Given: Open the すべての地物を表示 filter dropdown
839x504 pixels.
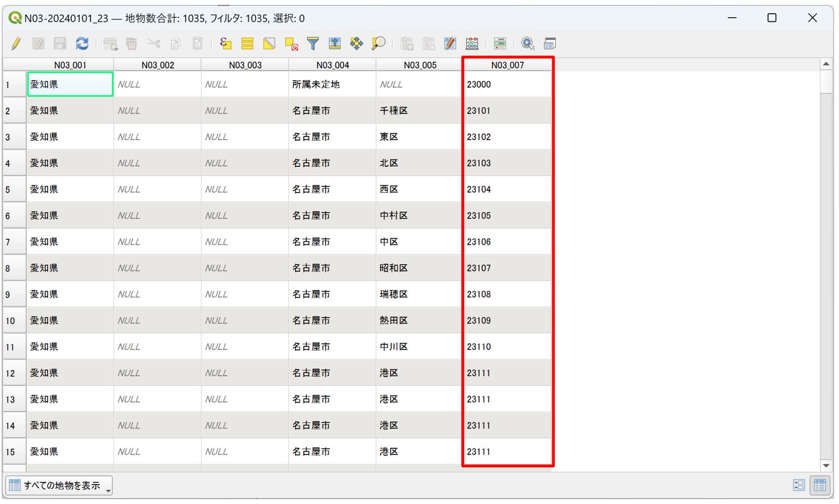Looking at the screenshot, I should tap(59, 486).
